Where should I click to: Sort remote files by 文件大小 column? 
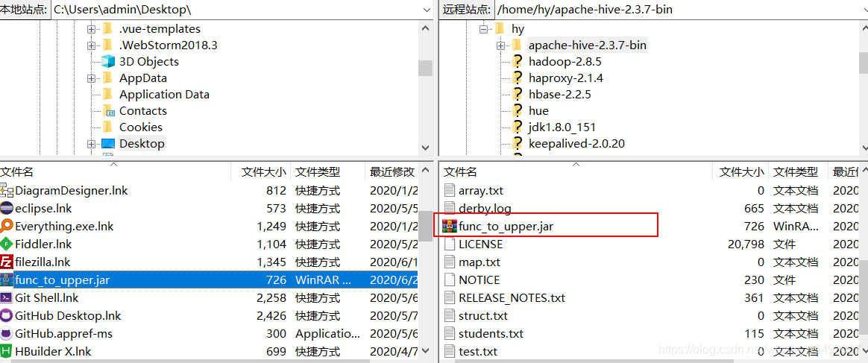click(x=740, y=172)
